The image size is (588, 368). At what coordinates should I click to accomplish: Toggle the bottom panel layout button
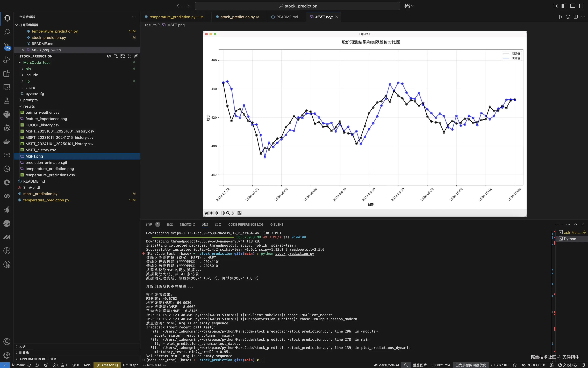pos(573,6)
